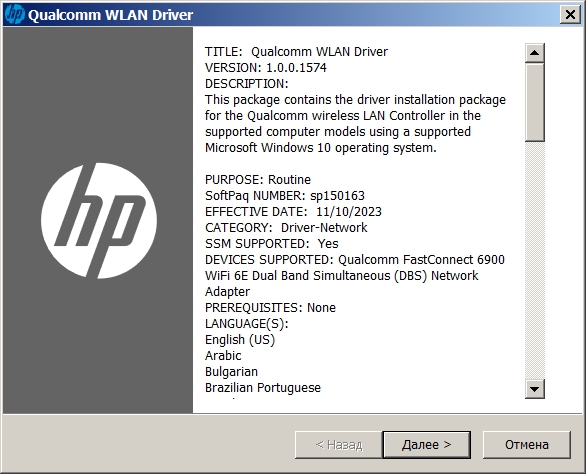Click 'DEVICES SUPPORTED: Qualcomm FastConnect 6900' line
The height and width of the screenshot is (474, 586).
pyautogui.click(x=355, y=260)
